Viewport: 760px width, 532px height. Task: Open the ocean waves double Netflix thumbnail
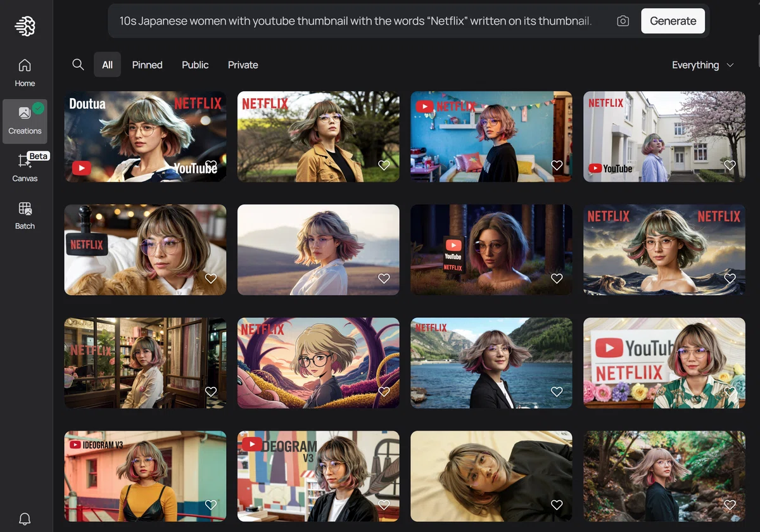(x=664, y=250)
